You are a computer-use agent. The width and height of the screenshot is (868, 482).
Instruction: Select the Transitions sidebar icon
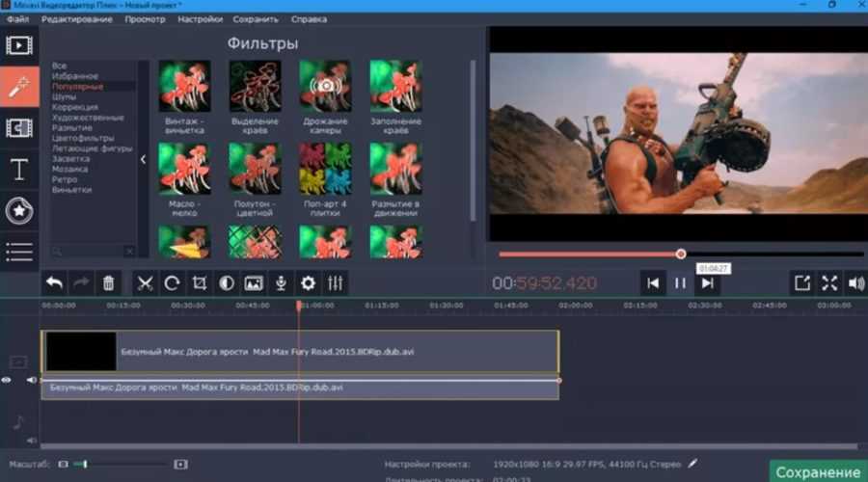pos(18,128)
